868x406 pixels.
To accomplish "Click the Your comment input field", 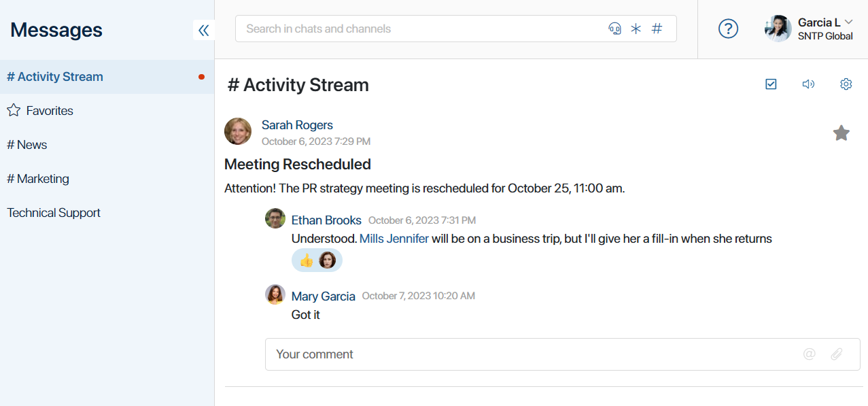I will tap(562, 354).
